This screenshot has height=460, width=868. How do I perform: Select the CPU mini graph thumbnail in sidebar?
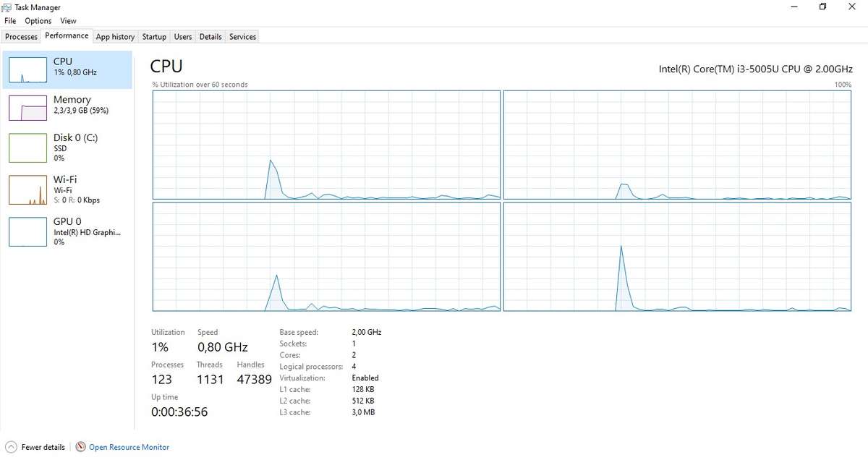click(x=27, y=69)
